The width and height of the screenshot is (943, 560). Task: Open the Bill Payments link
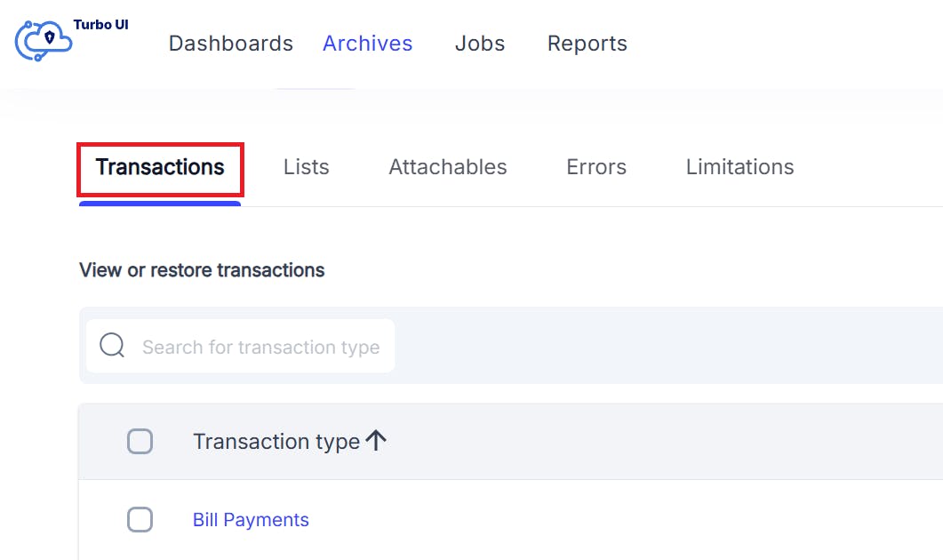[x=251, y=520]
